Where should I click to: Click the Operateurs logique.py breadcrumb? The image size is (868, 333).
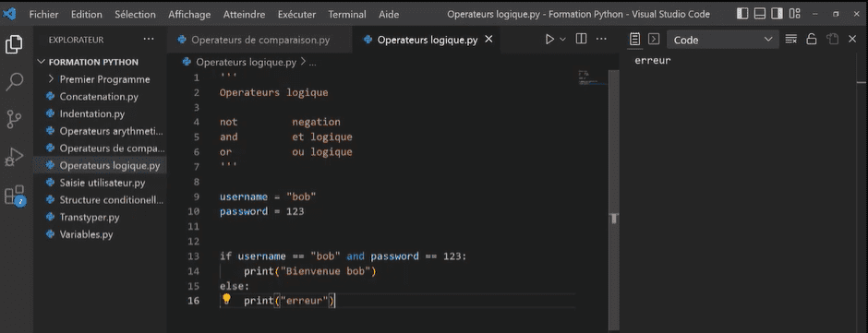(246, 63)
